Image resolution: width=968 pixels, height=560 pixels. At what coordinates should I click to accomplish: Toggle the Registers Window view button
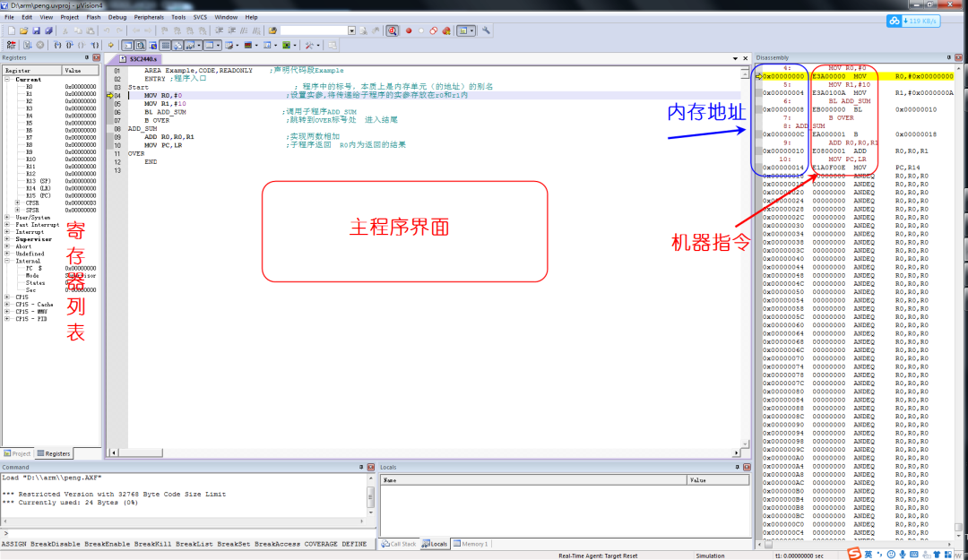165,45
